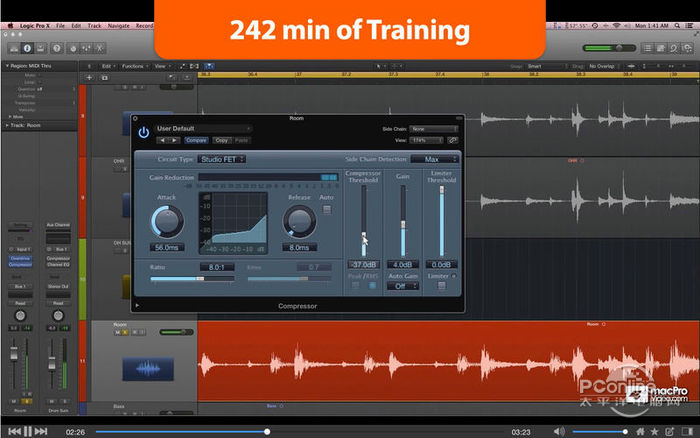
Task: Select RMS detection mode button
Action: [372, 285]
